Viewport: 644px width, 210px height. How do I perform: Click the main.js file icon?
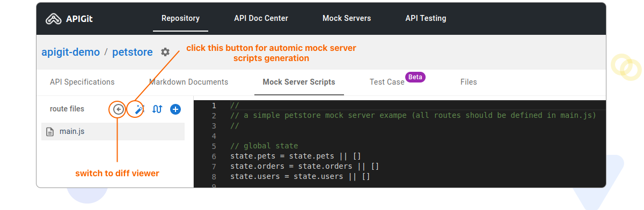[50, 132]
